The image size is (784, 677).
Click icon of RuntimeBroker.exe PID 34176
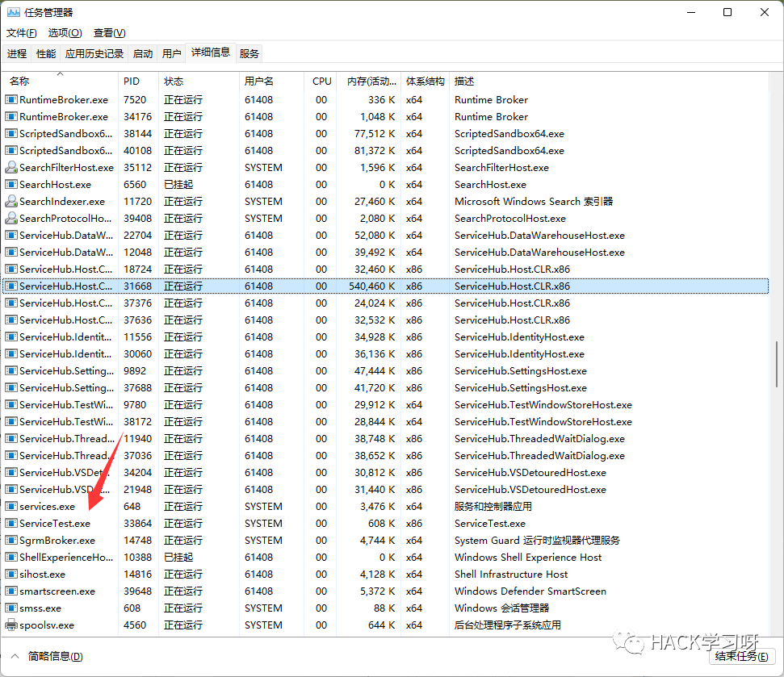(x=11, y=116)
